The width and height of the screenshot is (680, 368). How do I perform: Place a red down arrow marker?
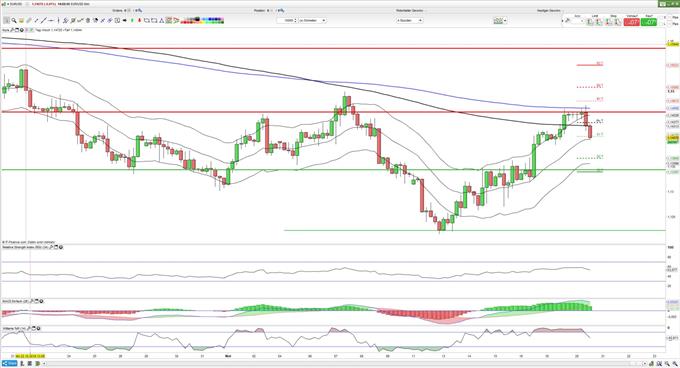139,20
